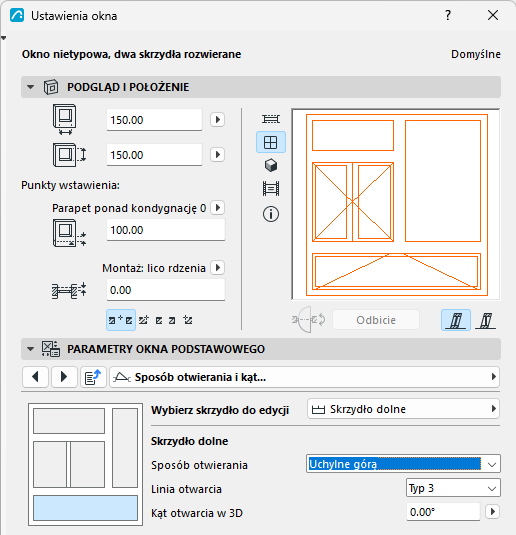Click the Kąt otwarcia w 3D field

(443, 512)
